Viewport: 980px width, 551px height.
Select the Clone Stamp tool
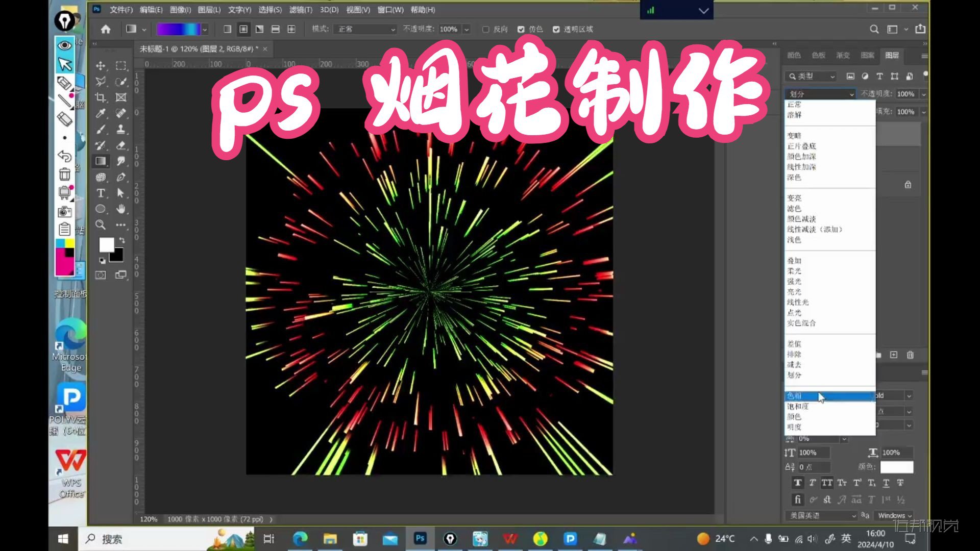click(x=121, y=129)
